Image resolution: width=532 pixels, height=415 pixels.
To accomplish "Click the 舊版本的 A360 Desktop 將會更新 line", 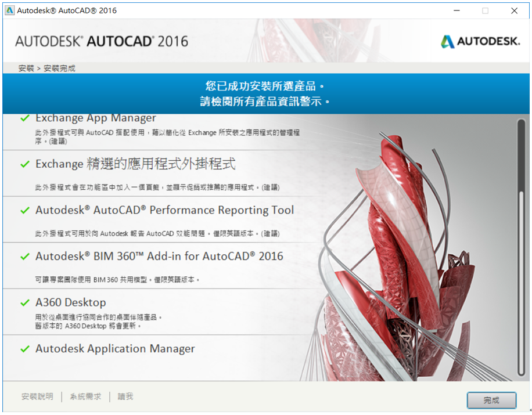I will pyautogui.click(x=88, y=326).
